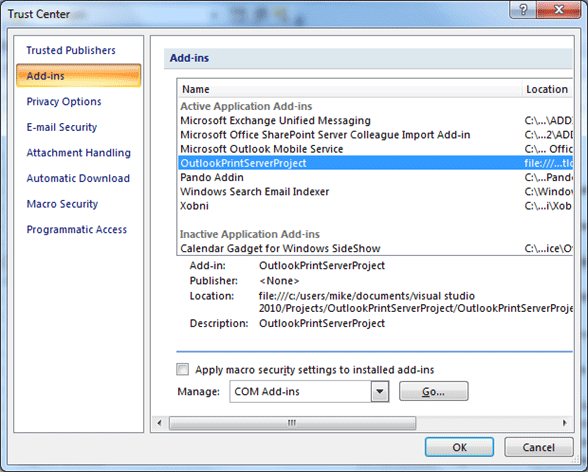Click the horizontal scrollbar left arrow

[160, 423]
